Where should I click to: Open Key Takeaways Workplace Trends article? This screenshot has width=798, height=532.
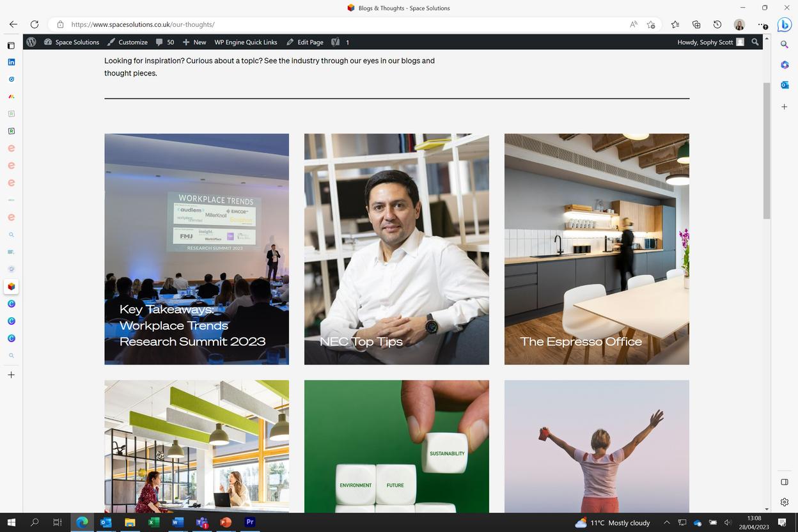coord(196,249)
